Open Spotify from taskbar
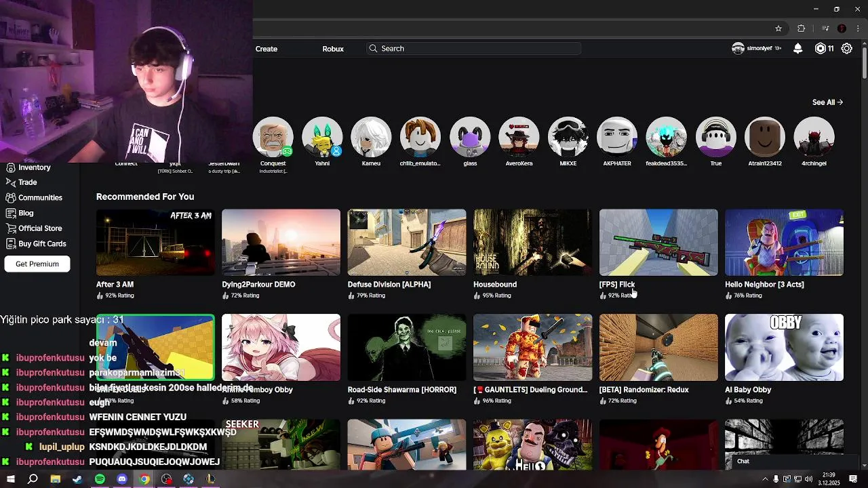Image resolution: width=868 pixels, height=488 pixels. pyautogui.click(x=100, y=479)
